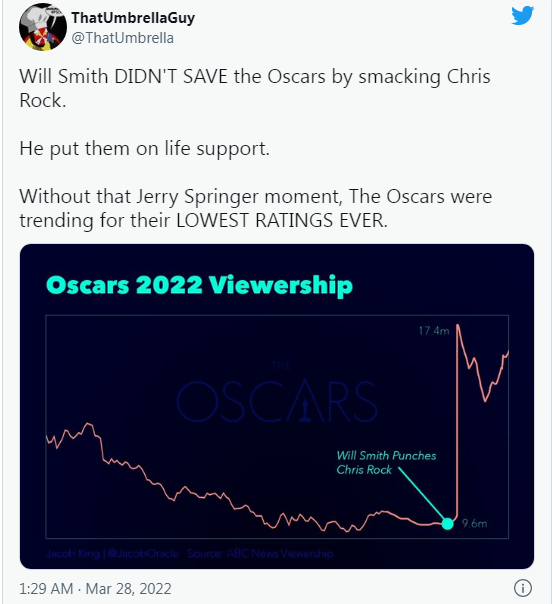This screenshot has width=552, height=604.
Task: Click the @ThatUmbrella handle
Action: pos(123,38)
